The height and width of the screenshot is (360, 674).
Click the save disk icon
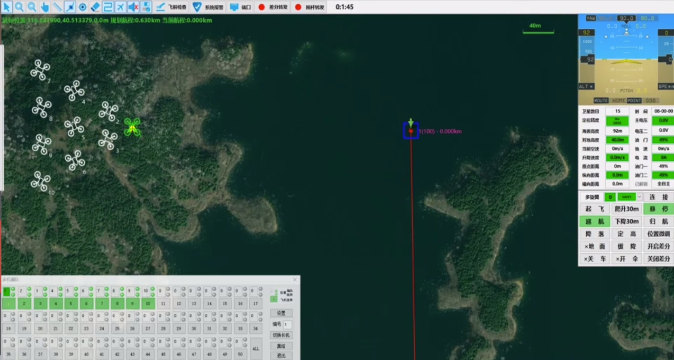[146, 7]
